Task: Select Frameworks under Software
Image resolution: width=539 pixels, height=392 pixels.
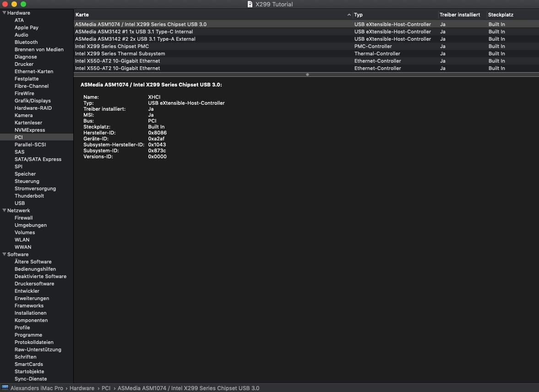Action: point(29,306)
